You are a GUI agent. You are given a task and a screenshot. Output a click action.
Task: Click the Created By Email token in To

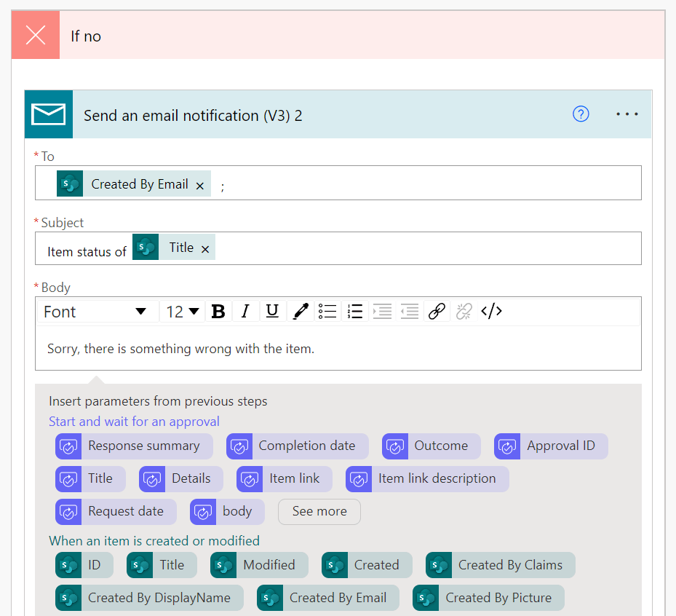pyautogui.click(x=134, y=183)
